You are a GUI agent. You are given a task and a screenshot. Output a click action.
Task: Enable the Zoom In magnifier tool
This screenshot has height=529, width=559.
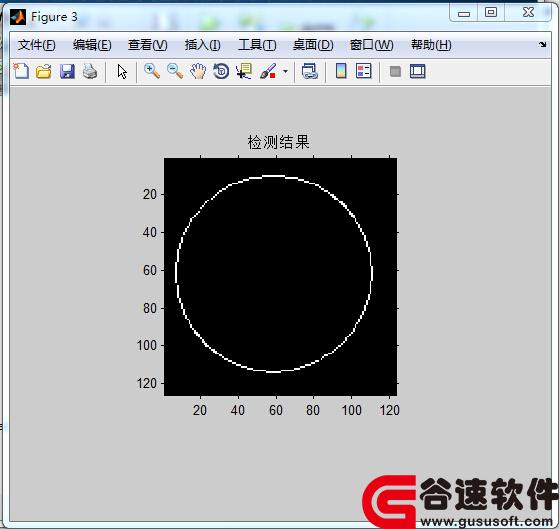point(152,71)
